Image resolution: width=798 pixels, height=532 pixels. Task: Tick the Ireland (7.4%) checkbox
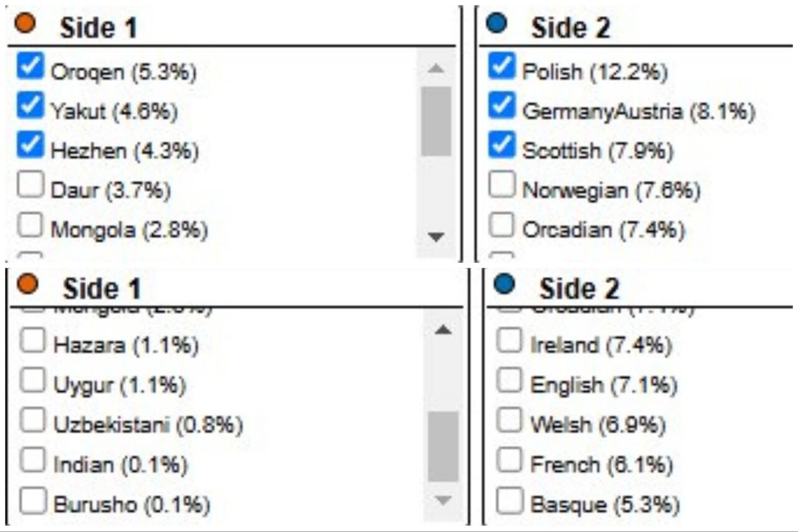click(x=509, y=341)
